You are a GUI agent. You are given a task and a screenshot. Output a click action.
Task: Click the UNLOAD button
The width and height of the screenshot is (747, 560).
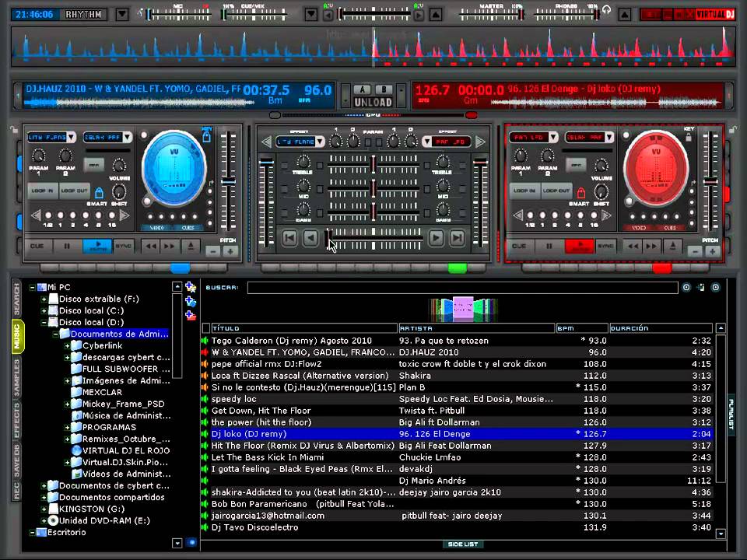coord(373,102)
